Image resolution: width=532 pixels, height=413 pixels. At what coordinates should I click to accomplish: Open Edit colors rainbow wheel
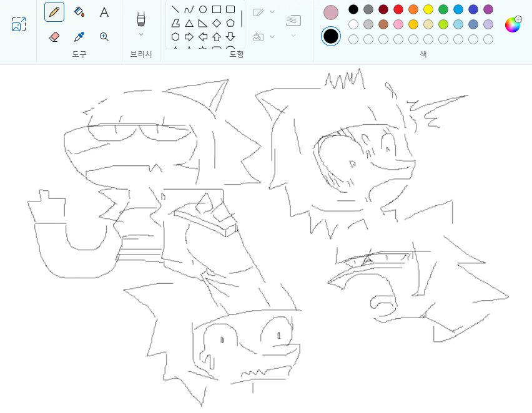pyautogui.click(x=512, y=24)
